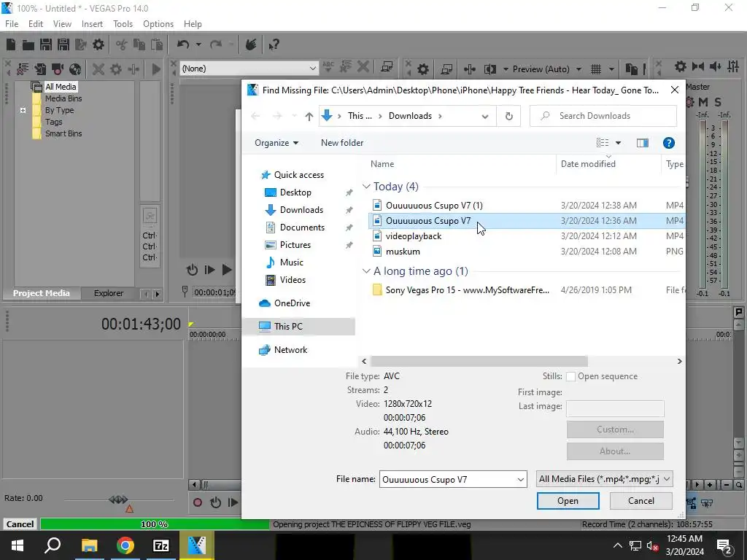747x560 pixels.
Task: Open project Properties gear in main toolbar
Action: click(98, 44)
